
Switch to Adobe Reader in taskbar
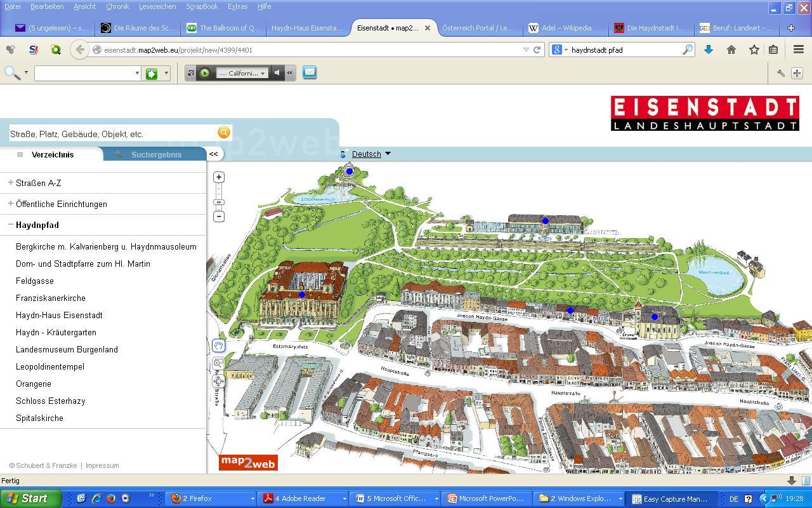coord(304,498)
